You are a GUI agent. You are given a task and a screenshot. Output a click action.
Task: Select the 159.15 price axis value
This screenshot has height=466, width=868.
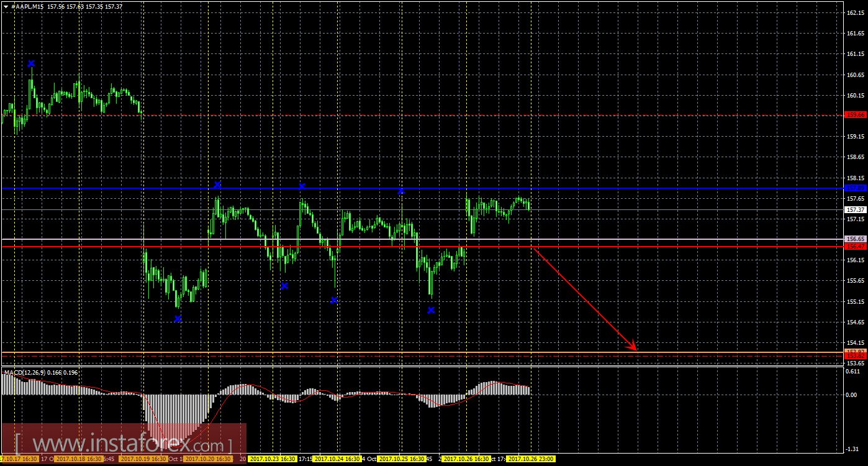856,136
